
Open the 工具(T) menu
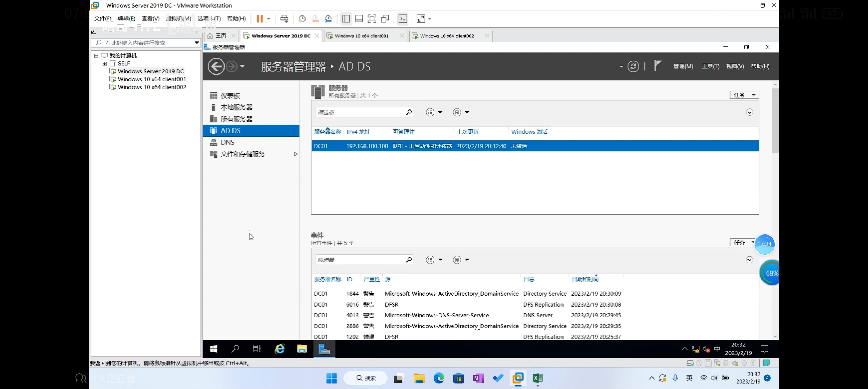point(710,66)
